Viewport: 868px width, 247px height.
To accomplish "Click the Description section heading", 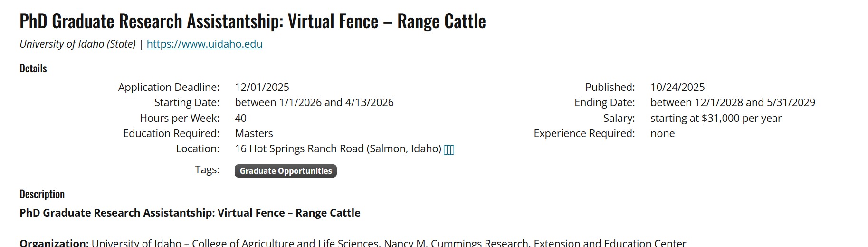I will point(42,194).
